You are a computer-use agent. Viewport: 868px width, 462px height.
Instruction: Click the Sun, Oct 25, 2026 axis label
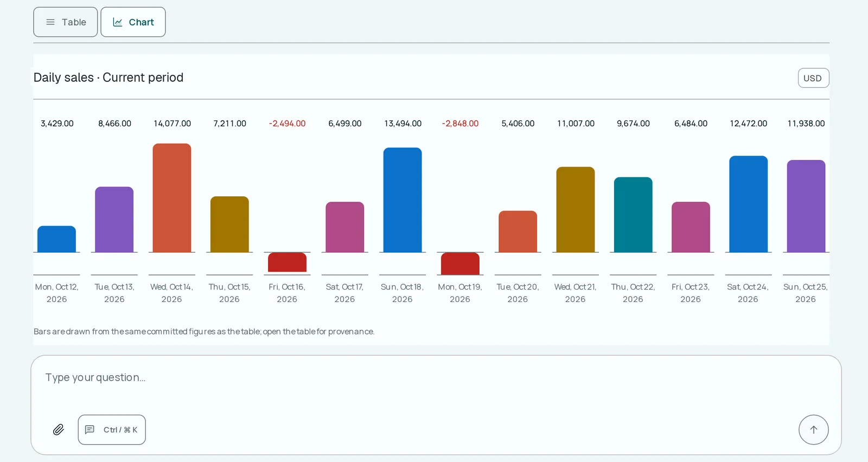coord(806,293)
